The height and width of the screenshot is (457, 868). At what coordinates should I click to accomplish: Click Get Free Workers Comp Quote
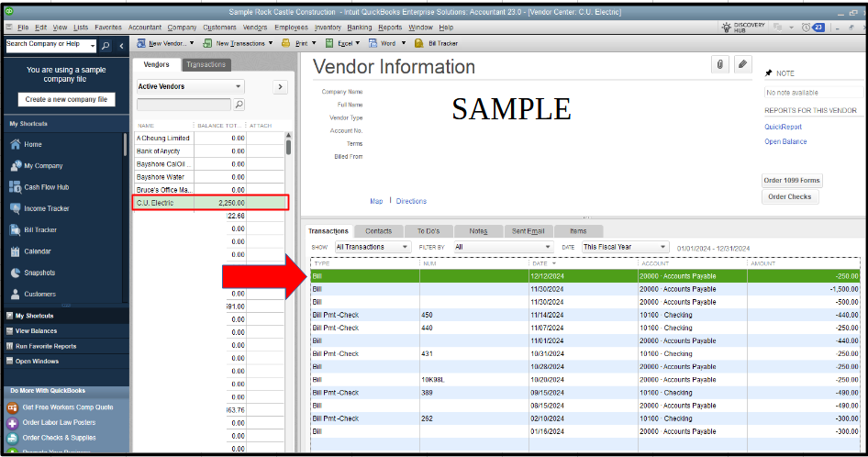pyautogui.click(x=68, y=407)
